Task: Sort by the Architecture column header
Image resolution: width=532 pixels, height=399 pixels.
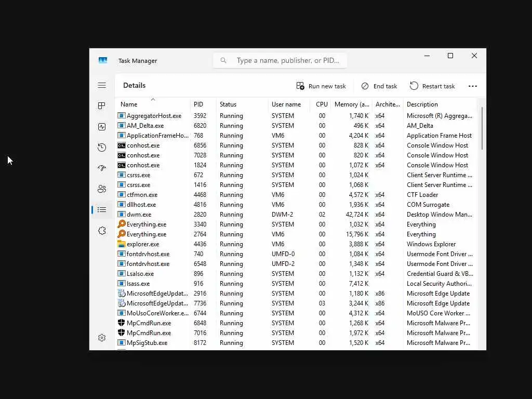Action: coord(388,104)
